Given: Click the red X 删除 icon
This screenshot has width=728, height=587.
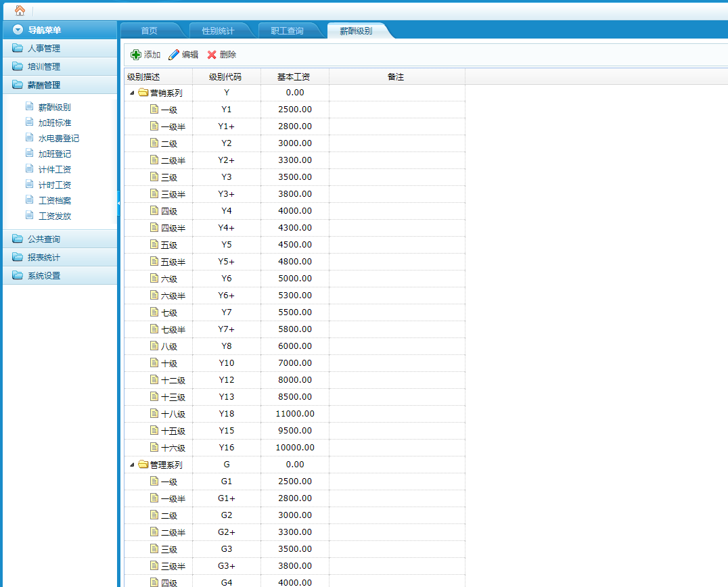Looking at the screenshot, I should pos(212,55).
